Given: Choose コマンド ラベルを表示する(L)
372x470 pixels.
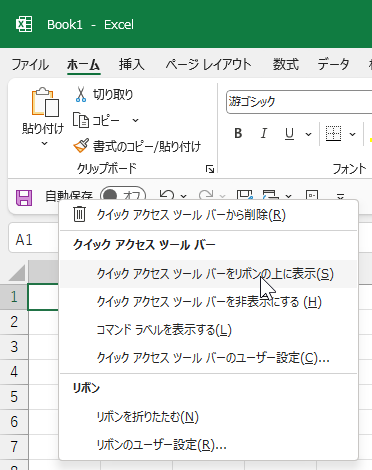Looking at the screenshot, I should pyautogui.click(x=208, y=330).
